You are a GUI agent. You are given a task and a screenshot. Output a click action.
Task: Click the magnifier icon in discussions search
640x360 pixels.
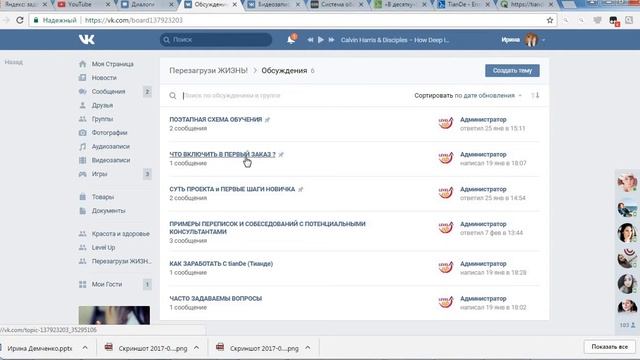tap(173, 96)
